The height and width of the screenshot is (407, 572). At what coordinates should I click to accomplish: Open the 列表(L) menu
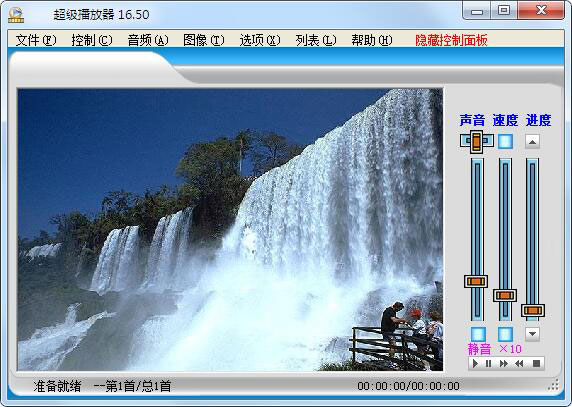coord(316,40)
